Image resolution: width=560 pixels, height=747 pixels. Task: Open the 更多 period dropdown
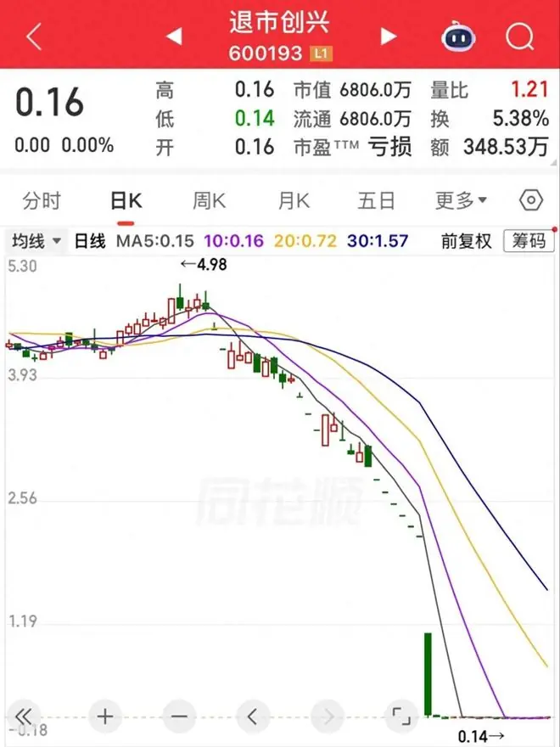click(461, 200)
